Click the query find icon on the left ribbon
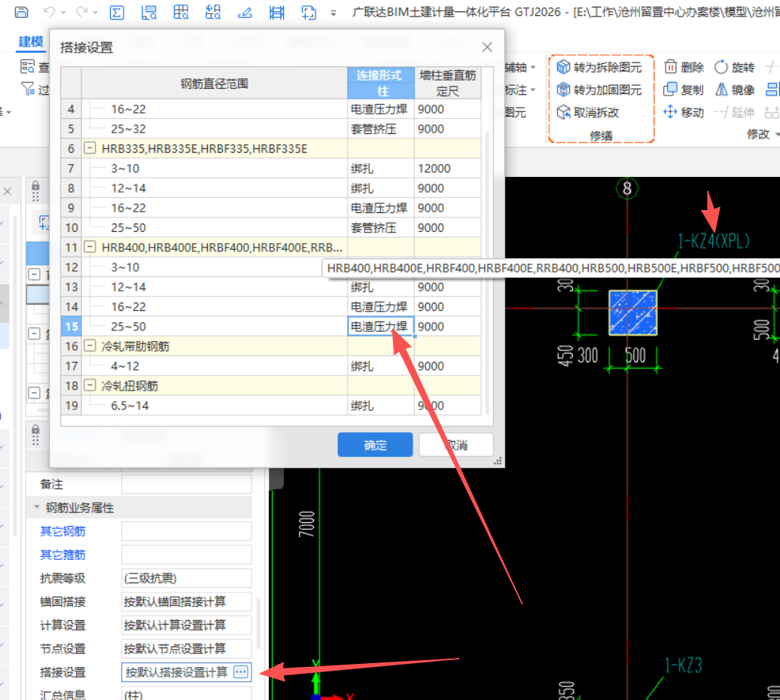This screenshot has width=780, height=700. pos(28,66)
